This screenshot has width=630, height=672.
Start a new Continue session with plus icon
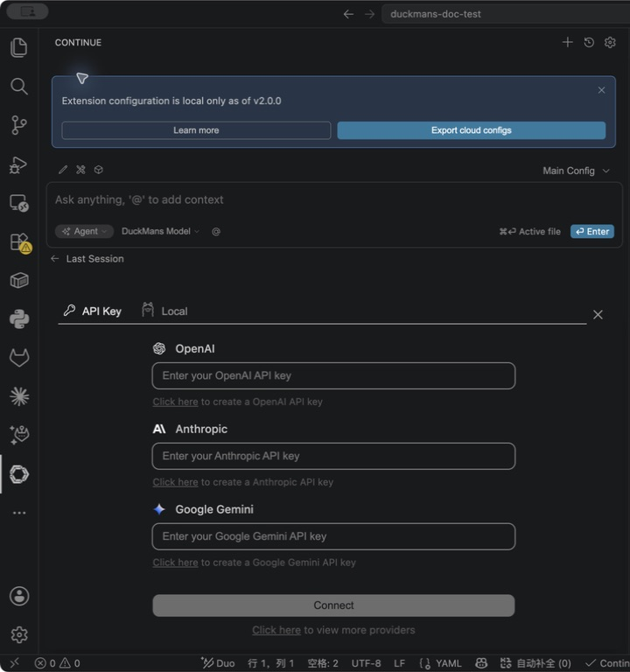567,42
